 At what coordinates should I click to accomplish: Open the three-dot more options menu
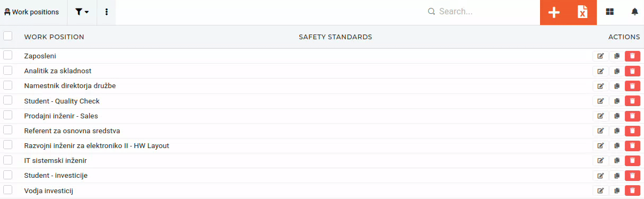coord(107,12)
